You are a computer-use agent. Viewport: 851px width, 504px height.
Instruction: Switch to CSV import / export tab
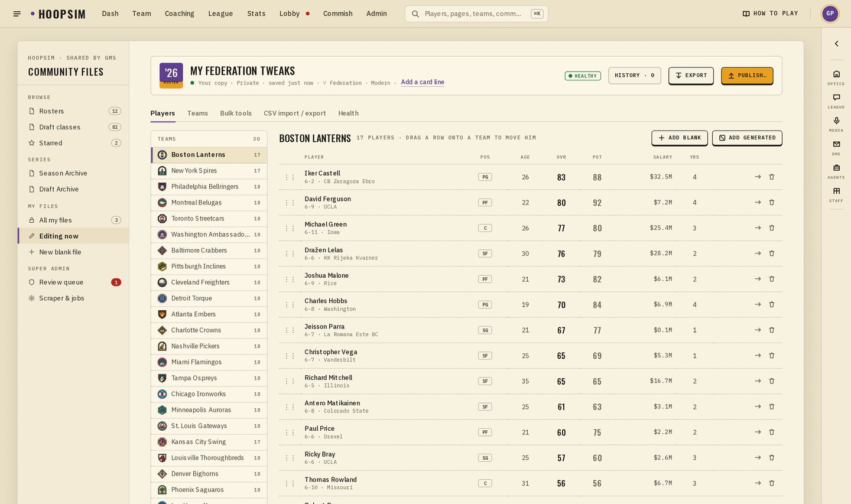pyautogui.click(x=295, y=113)
